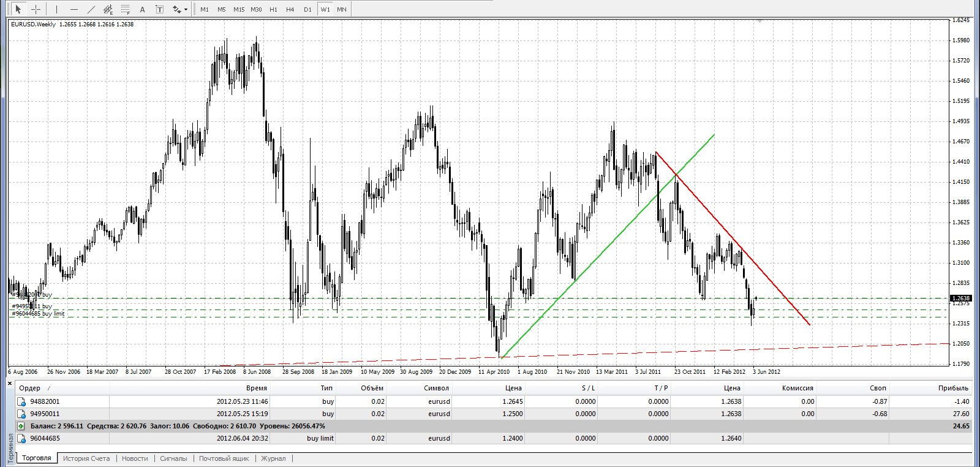Screen dimensions: 980x467
Task: Draw a vertical line
Action: coord(56,9)
